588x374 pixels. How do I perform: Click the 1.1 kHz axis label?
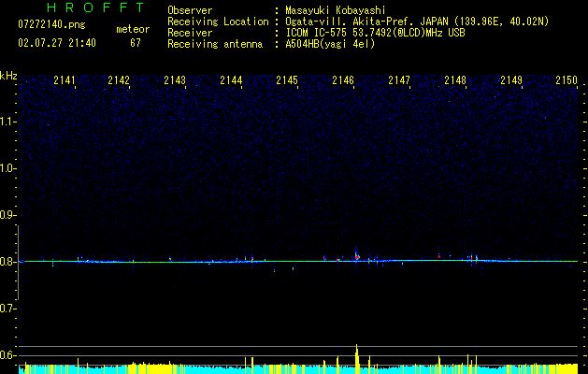(7, 122)
